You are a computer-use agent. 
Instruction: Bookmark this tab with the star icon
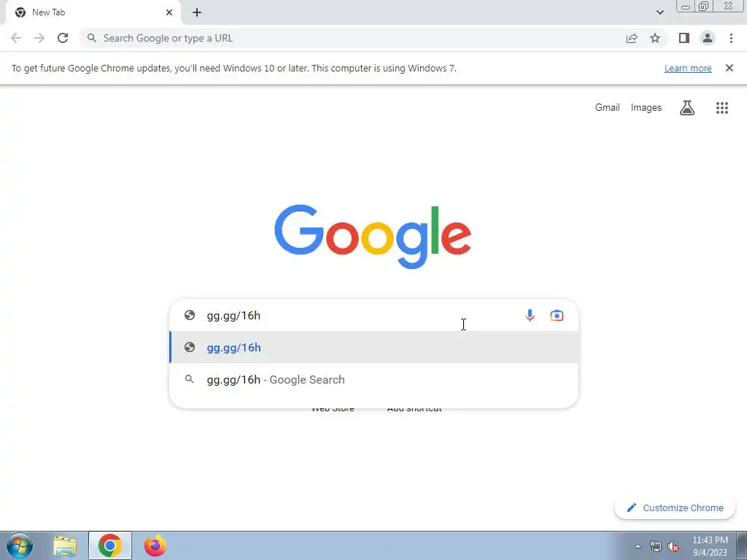tap(655, 38)
